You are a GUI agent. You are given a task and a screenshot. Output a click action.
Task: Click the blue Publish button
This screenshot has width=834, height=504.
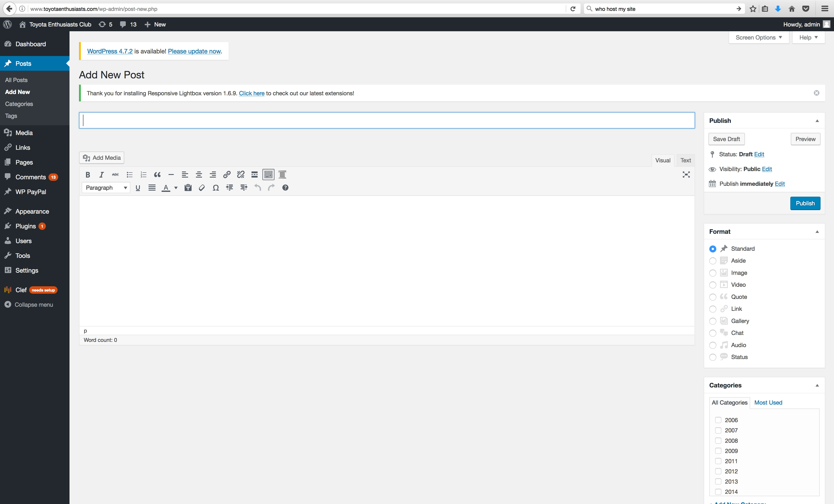[x=805, y=203]
